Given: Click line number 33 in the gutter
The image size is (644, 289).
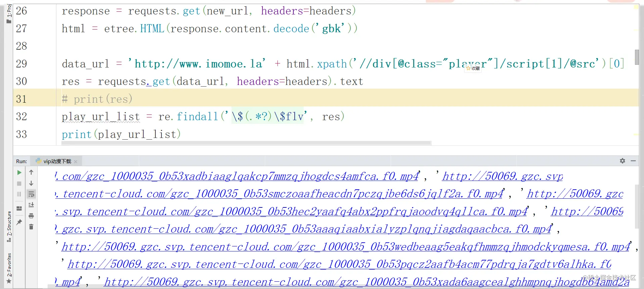Looking at the screenshot, I should 21,134.
